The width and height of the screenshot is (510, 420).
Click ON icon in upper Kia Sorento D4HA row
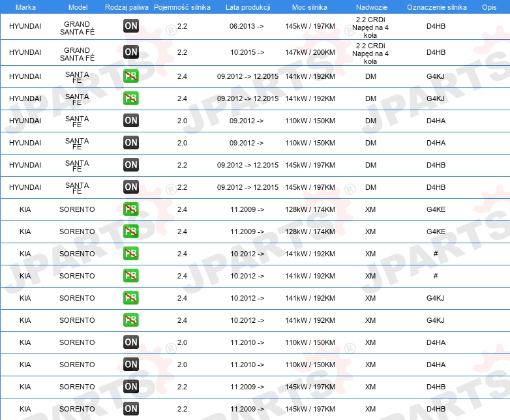[131, 342]
